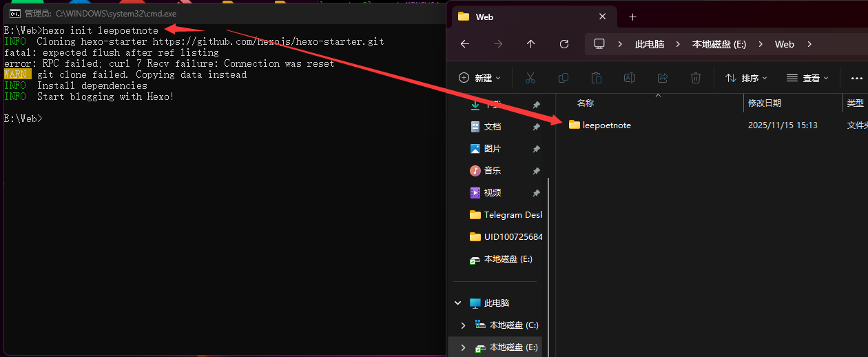Image resolution: width=868 pixels, height=357 pixels.
Task: Click the Paste clipboard icon
Action: click(x=597, y=78)
